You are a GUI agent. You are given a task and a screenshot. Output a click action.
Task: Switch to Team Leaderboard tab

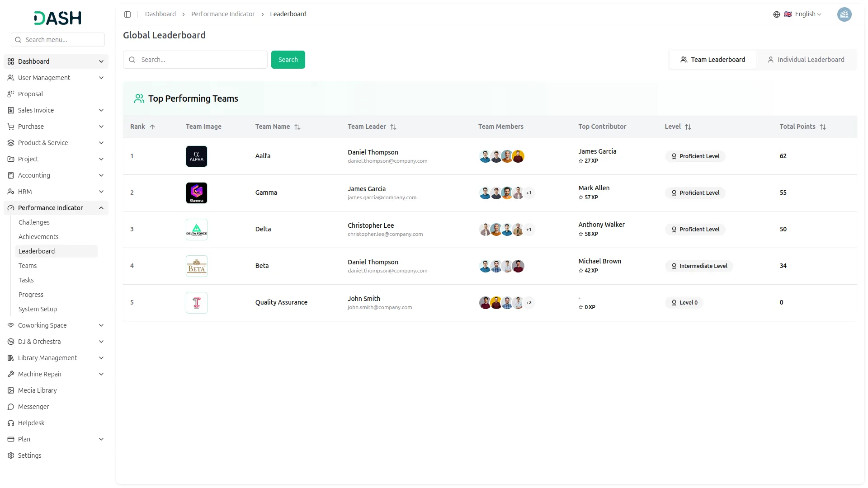(x=713, y=60)
